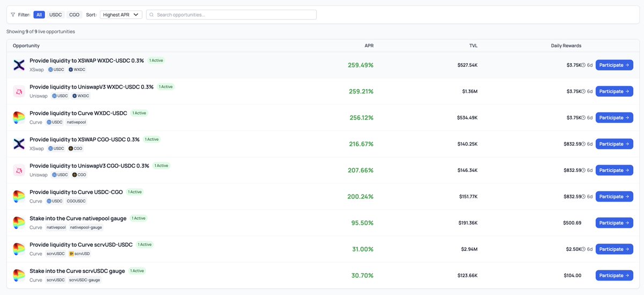Image resolution: width=644 pixels, height=295 pixels.
Task: Click the scrvUSDC-gauge tag
Action: (x=84, y=280)
